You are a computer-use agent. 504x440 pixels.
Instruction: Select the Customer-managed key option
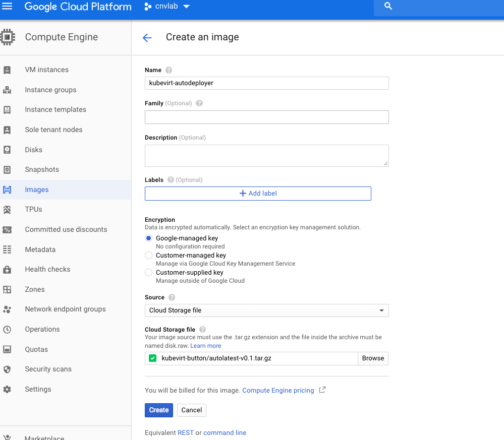149,256
